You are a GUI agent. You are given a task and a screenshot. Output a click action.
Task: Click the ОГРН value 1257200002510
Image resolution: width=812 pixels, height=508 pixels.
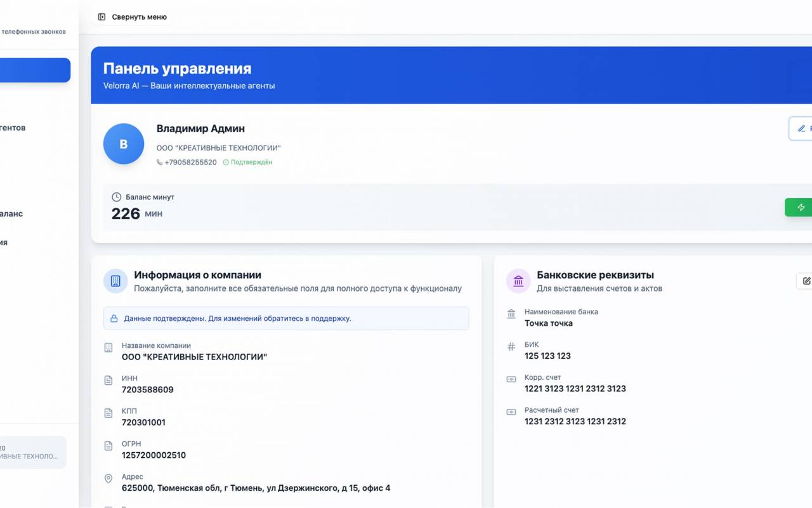[154, 455]
